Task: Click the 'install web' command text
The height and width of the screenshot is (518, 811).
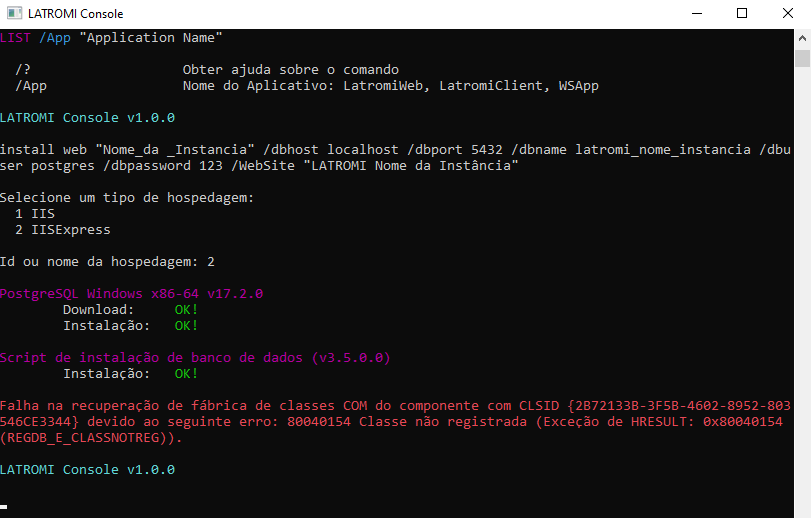Action: [x=43, y=150]
